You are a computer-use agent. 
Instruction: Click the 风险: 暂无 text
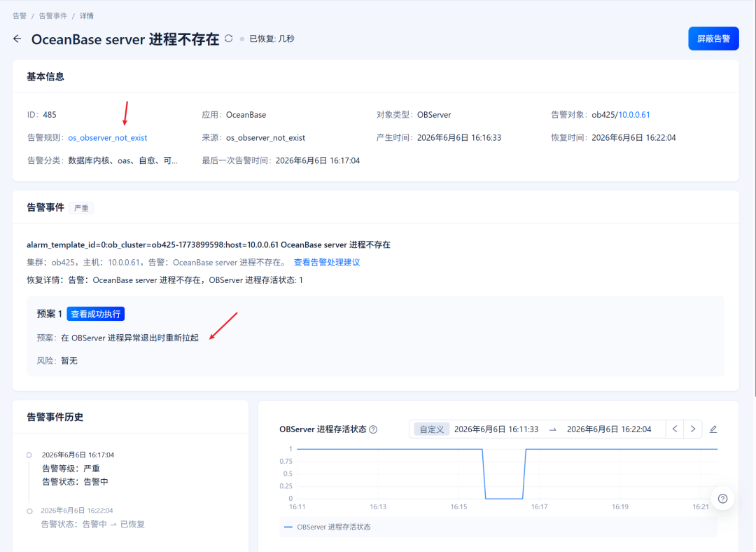[x=57, y=361]
